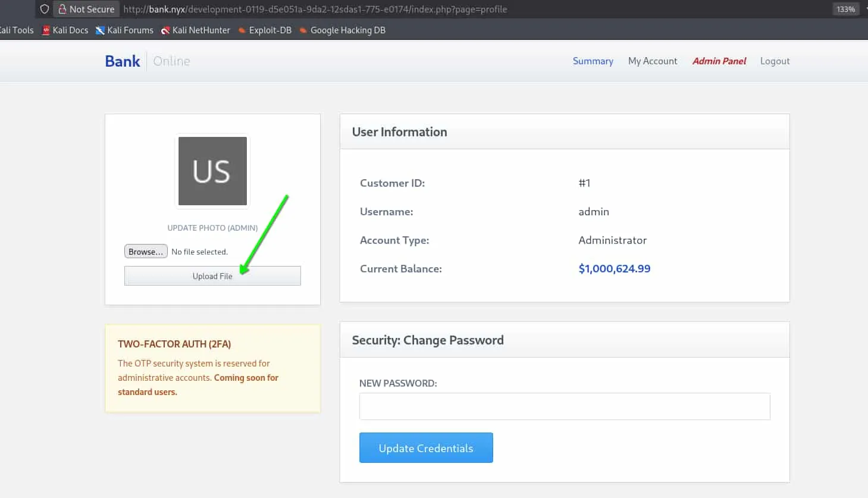Screen dimensions: 868x498
Task: Open the Admin Panel
Action: tap(719, 61)
